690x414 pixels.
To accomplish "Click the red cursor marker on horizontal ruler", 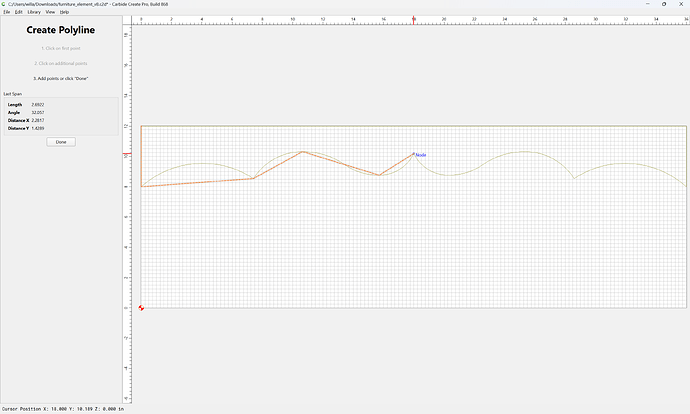I will [x=413, y=20].
